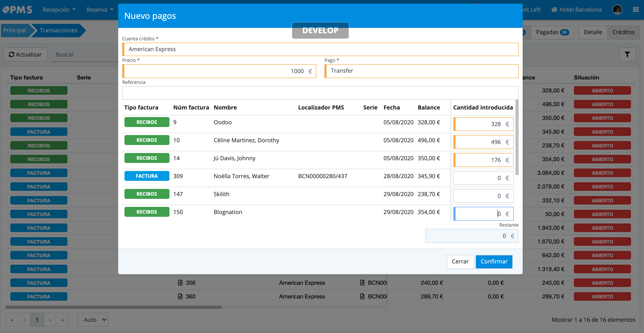Image resolution: width=644 pixels, height=333 pixels.
Task: Click the document icon next to 356
Action: point(180,283)
